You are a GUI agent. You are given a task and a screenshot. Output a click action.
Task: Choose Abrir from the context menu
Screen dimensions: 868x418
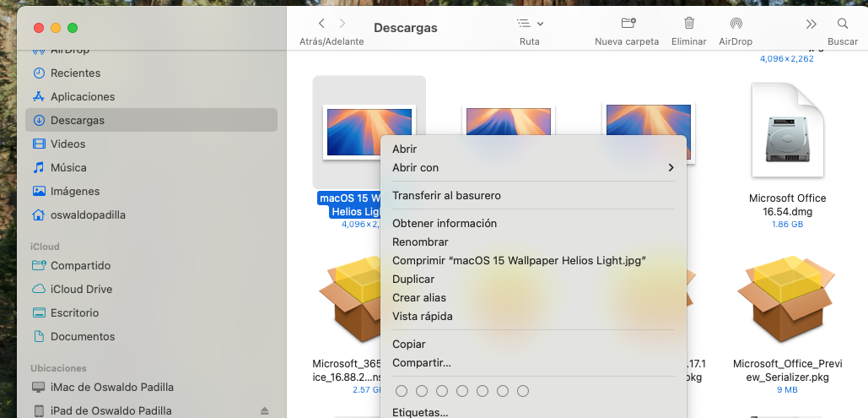click(x=534, y=149)
